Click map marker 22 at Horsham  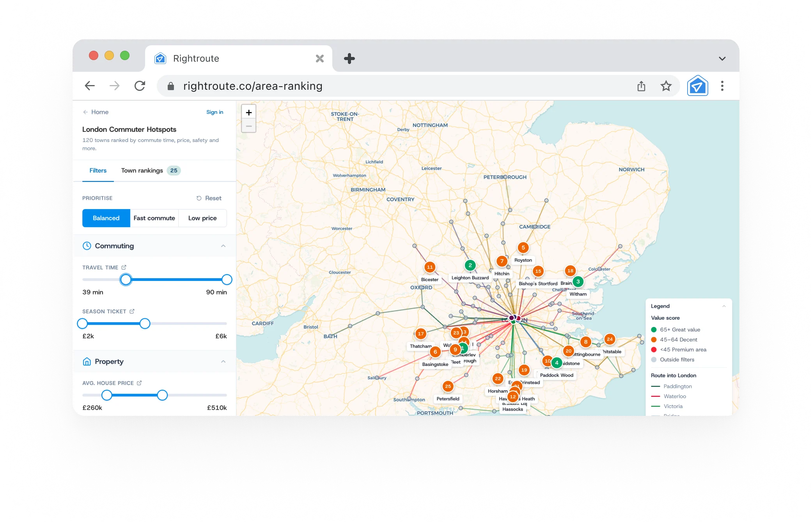(498, 378)
